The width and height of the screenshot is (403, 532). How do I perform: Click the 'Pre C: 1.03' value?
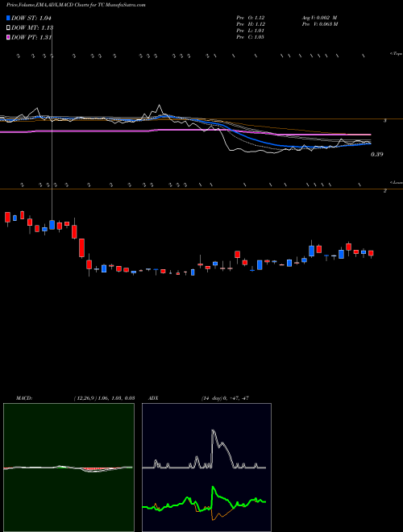tap(251, 37)
